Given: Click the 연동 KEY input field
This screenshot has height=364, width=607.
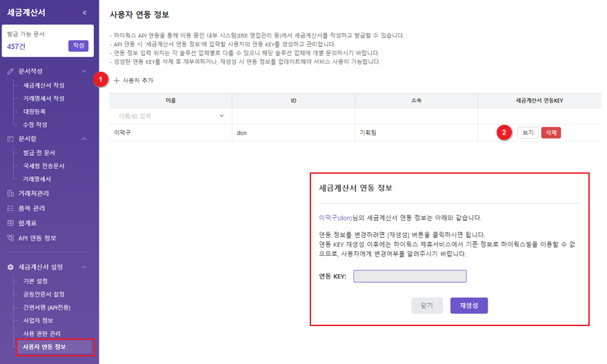Looking at the screenshot, I should coord(410,276).
